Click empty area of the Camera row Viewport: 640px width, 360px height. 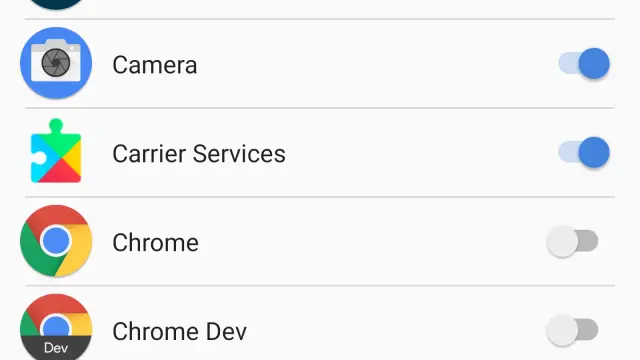(376, 64)
